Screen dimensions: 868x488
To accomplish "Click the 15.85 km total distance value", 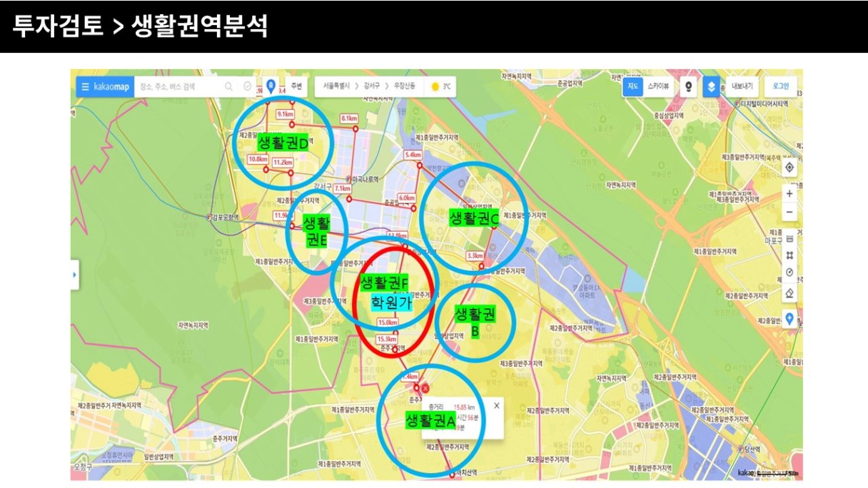I will (464, 407).
